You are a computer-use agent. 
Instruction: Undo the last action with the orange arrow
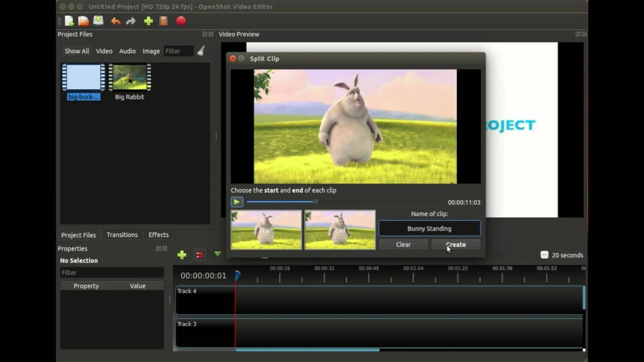pos(116,21)
